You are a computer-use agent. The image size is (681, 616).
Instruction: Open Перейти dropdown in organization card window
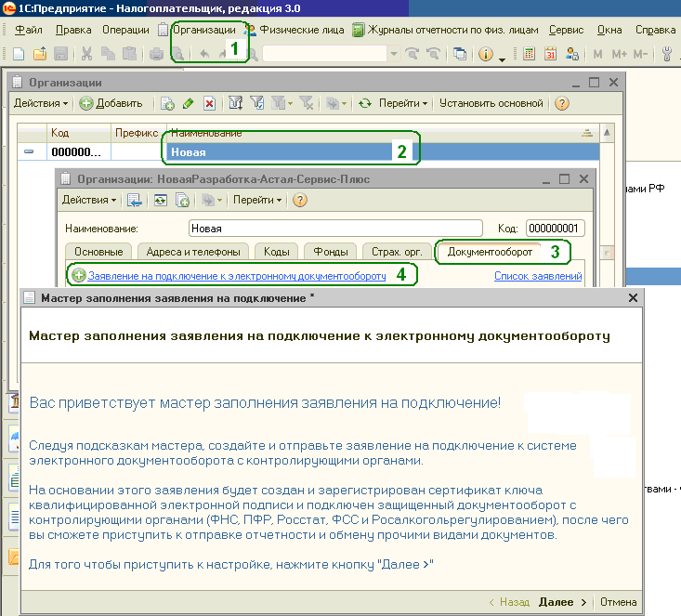coord(258,200)
